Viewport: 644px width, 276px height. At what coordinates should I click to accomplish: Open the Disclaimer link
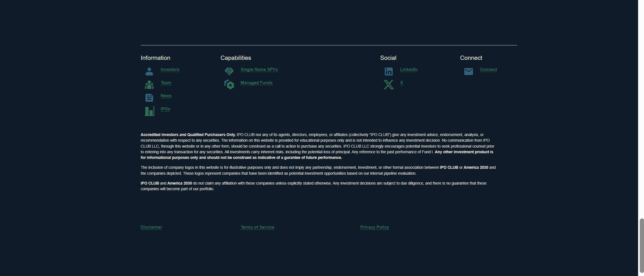click(151, 227)
